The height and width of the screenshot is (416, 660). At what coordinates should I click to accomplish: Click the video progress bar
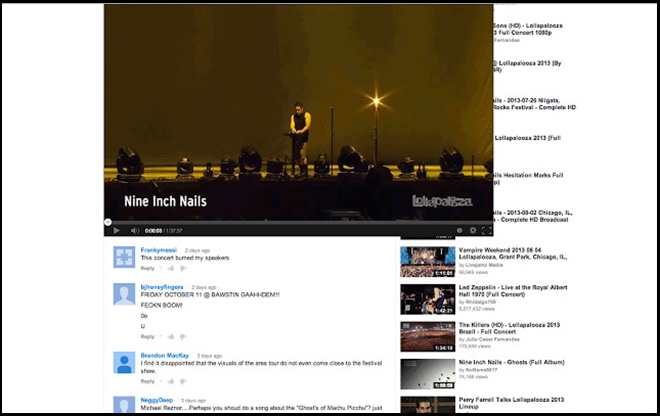[x=300, y=222]
